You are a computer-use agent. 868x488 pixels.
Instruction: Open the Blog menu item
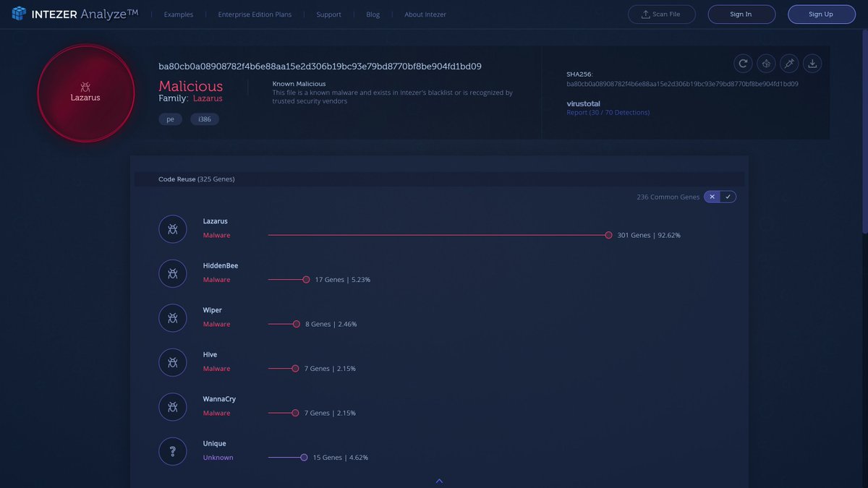[373, 14]
